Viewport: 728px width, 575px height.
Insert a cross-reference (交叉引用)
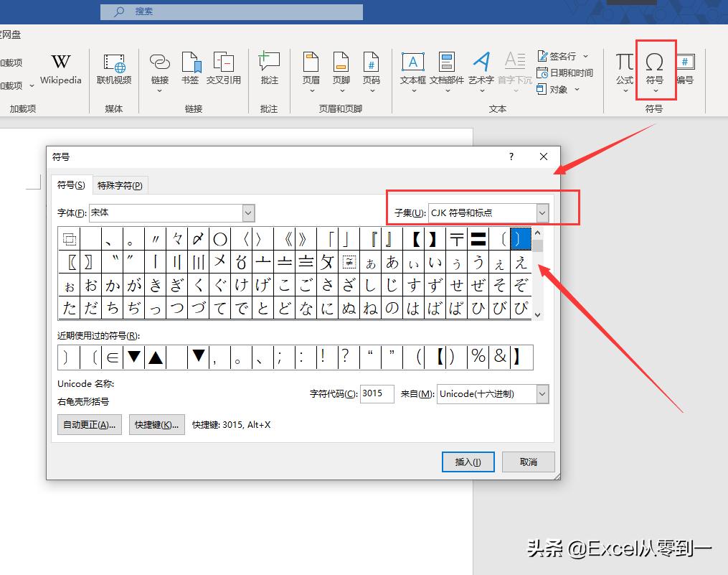click(224, 69)
